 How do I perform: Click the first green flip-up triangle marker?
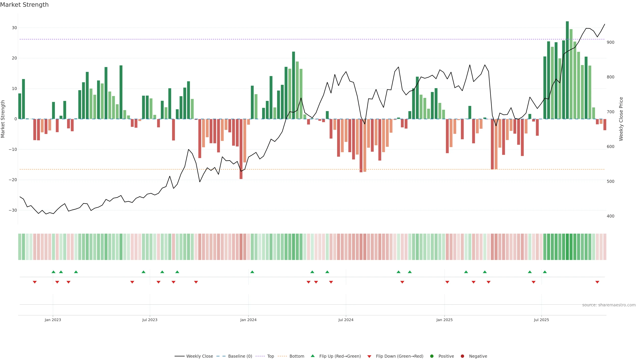(53, 272)
